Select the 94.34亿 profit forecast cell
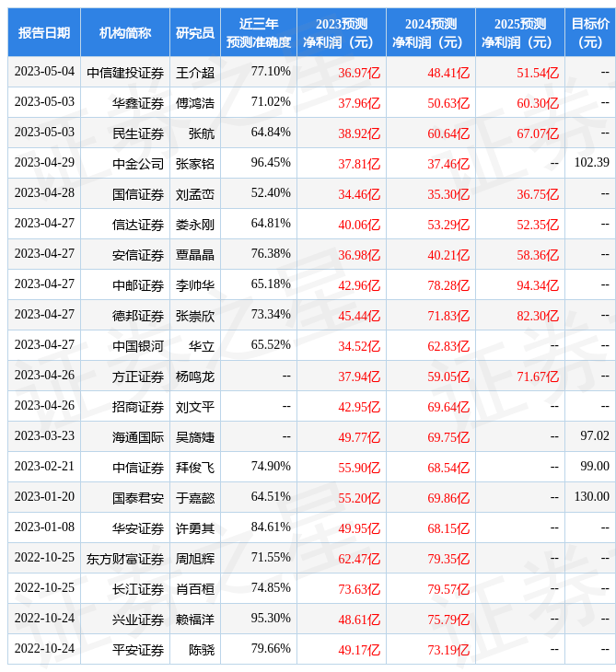 tap(538, 284)
